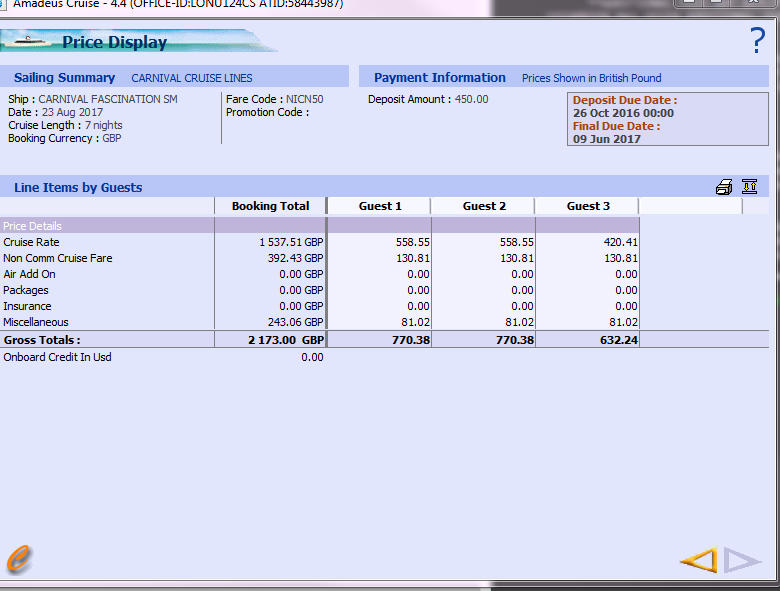The image size is (780, 591).
Task: Click Guest 3 cruise rate 420.41
Action: point(620,242)
